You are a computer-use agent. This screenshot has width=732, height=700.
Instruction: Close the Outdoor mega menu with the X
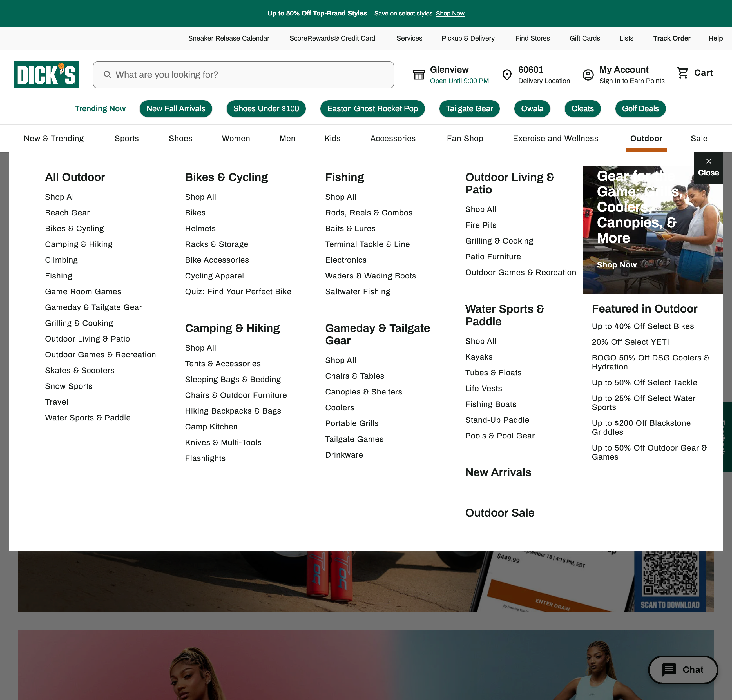(x=709, y=161)
